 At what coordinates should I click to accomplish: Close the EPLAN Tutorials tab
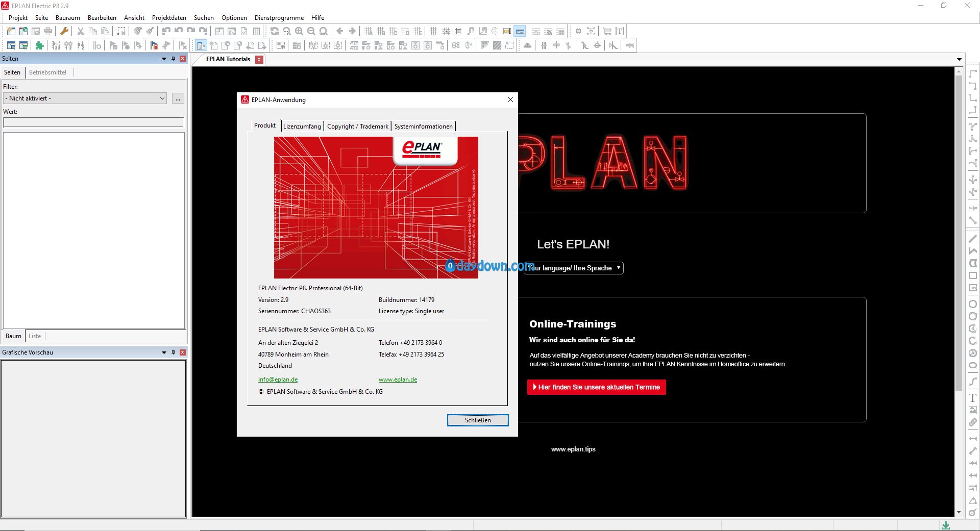tap(259, 60)
